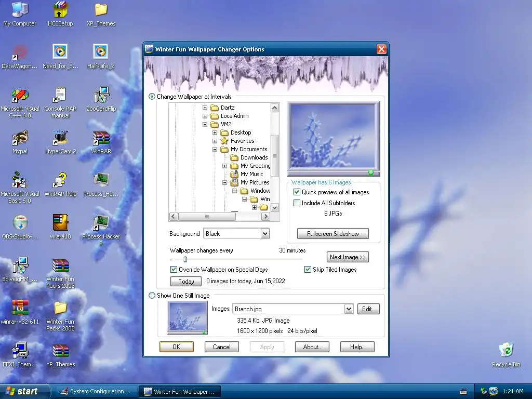This screenshot has height=399, width=532.
Task: Confirm with the OK button
Action: [x=177, y=347]
